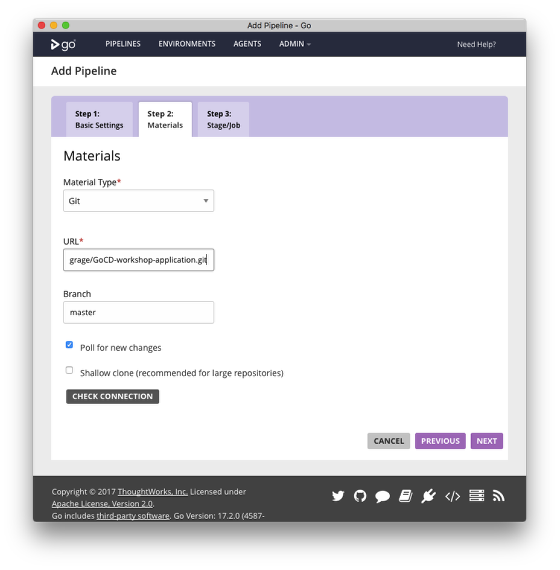Viewport: 560px width, 570px height.
Task: Click the Next button
Action: [487, 441]
